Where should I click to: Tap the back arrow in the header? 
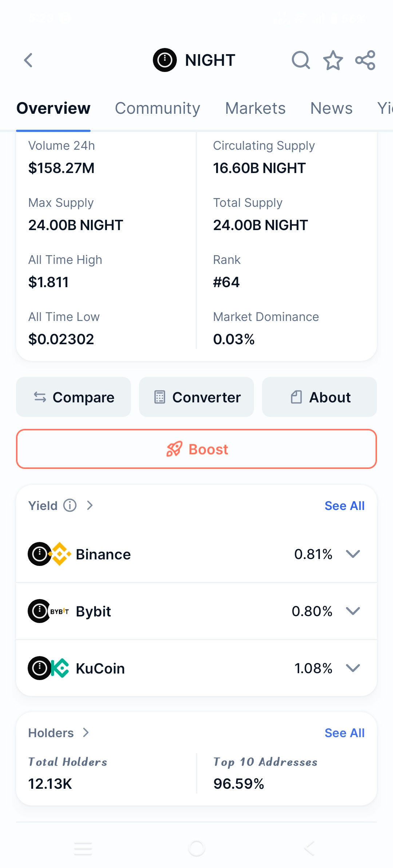tap(28, 60)
